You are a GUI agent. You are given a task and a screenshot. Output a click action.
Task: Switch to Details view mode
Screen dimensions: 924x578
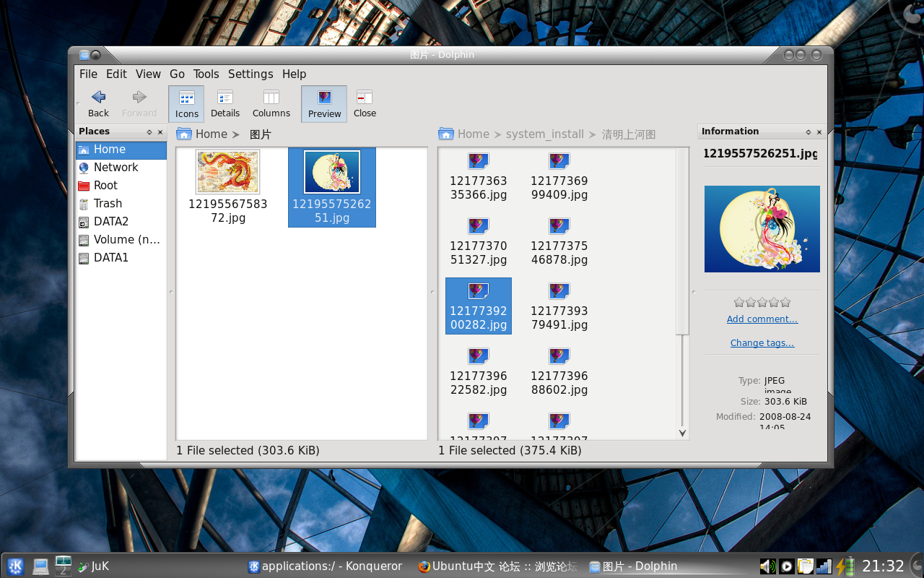(225, 103)
